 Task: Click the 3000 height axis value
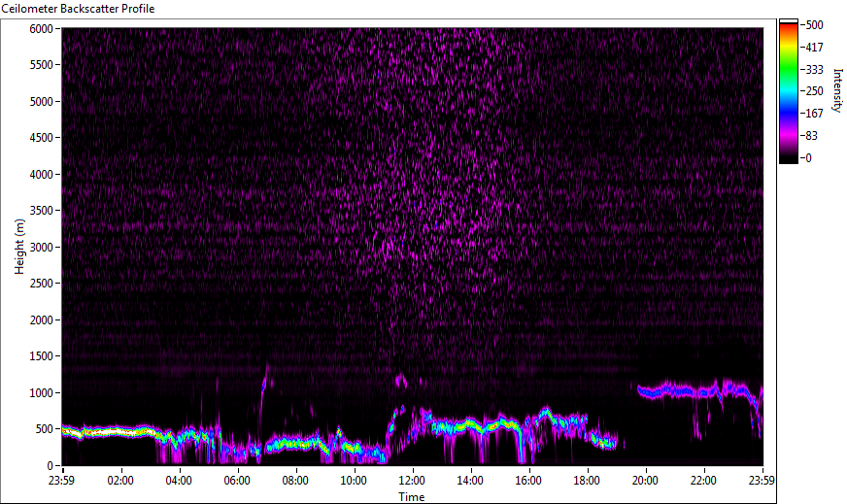tap(42, 248)
